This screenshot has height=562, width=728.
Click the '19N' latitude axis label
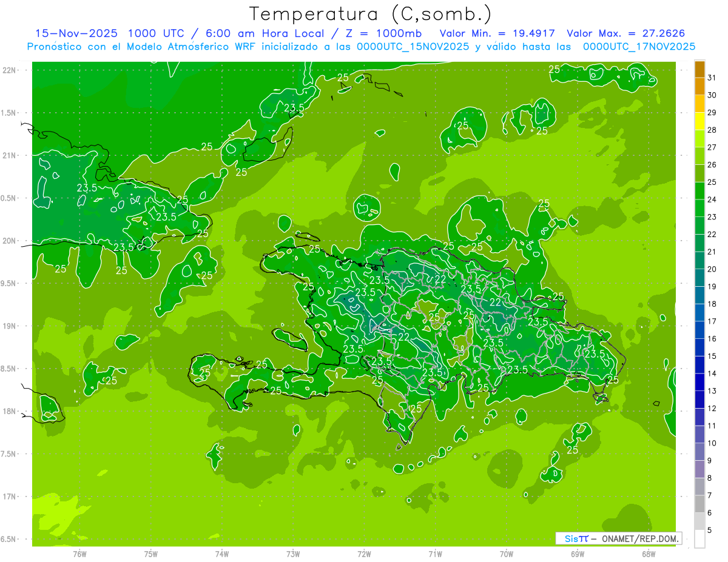click(x=9, y=326)
